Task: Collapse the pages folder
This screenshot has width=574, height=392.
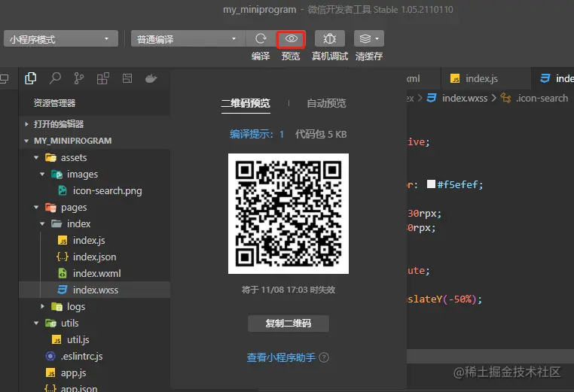Action: pos(36,208)
